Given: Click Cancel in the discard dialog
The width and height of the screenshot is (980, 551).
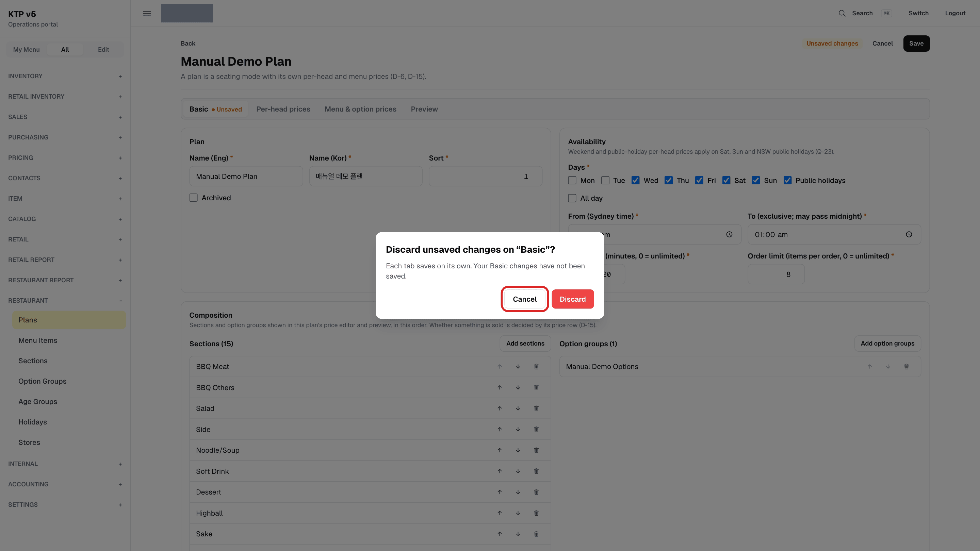Looking at the screenshot, I should click(x=525, y=299).
